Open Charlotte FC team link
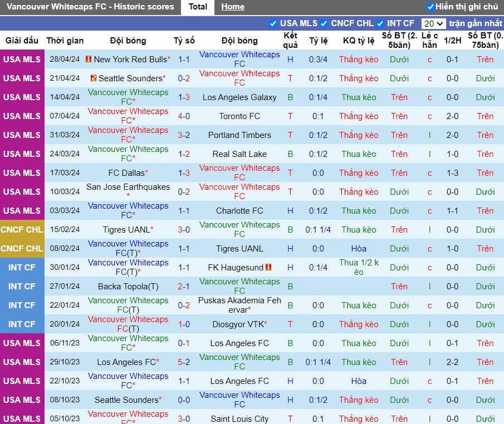 click(239, 211)
